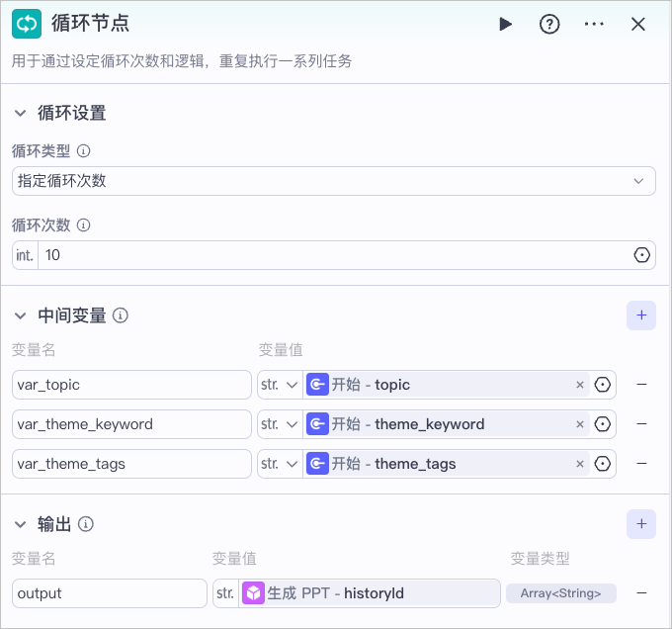672x629 pixels.
Task: Open the three-dots more options menu
Action: pyautogui.click(x=594, y=24)
